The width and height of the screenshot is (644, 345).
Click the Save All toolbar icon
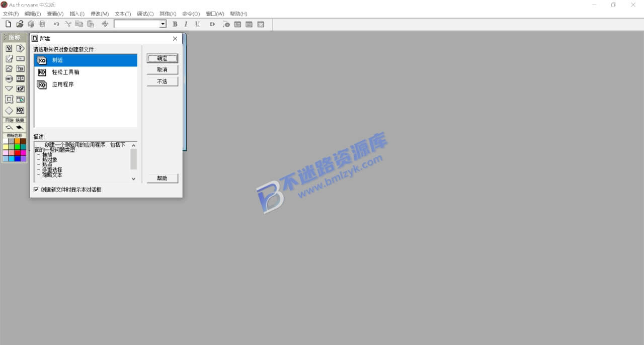[x=31, y=24]
